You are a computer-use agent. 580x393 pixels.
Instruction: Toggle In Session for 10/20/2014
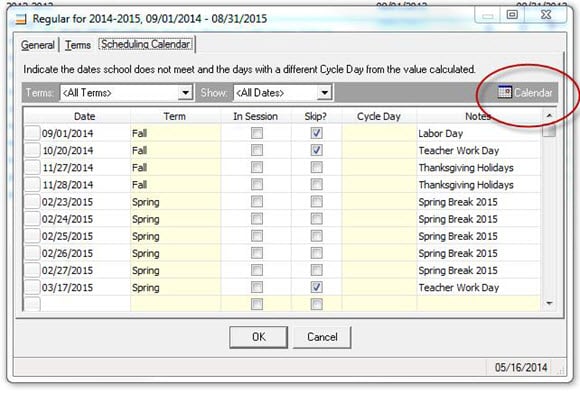(x=257, y=150)
